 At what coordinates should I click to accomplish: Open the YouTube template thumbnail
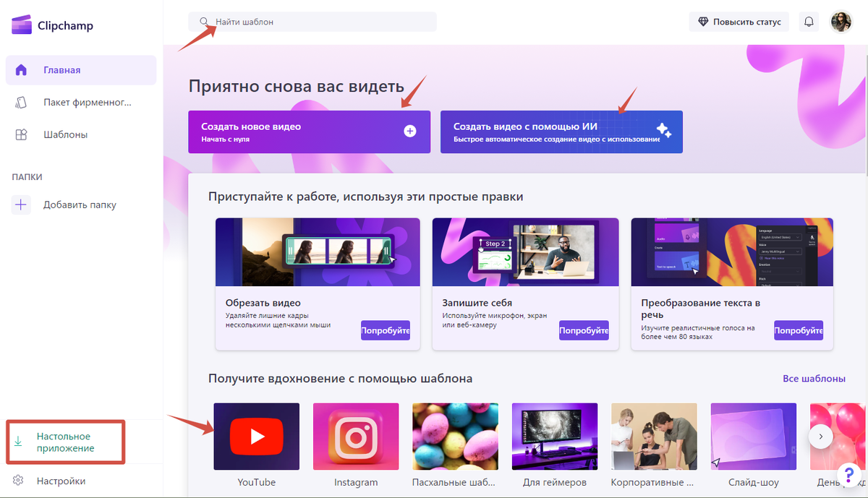256,436
